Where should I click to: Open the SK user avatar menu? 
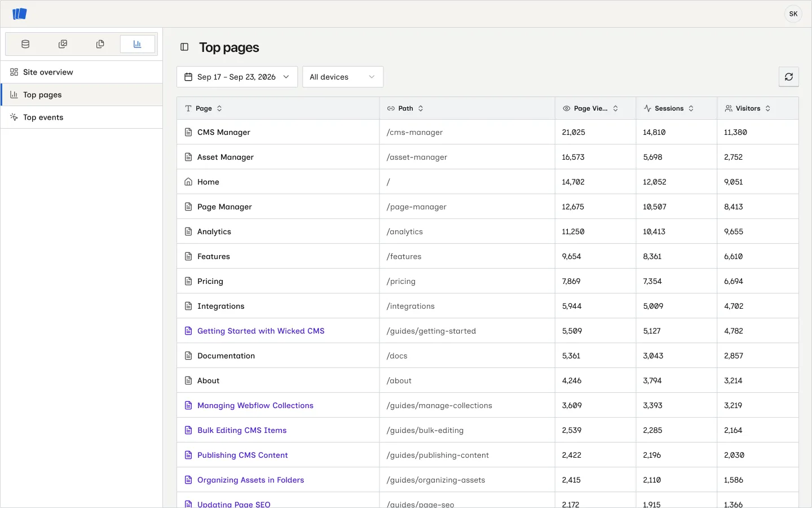click(x=793, y=14)
